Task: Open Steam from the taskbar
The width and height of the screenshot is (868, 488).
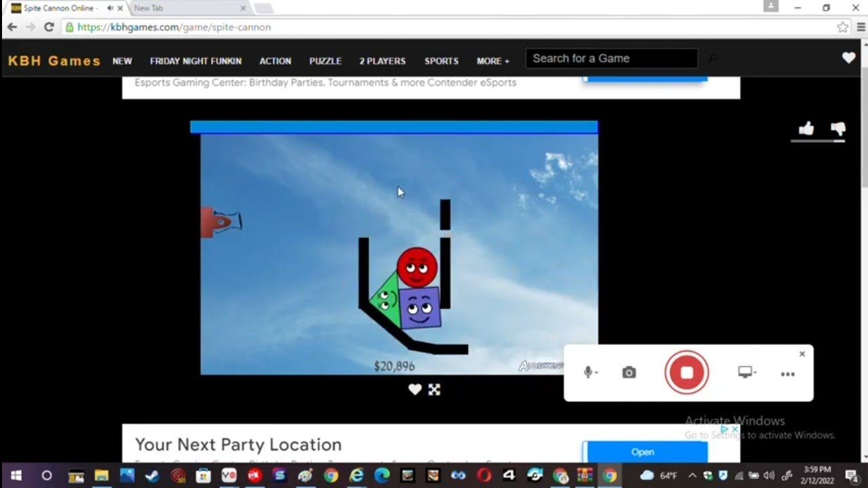Action: pyautogui.click(x=153, y=475)
